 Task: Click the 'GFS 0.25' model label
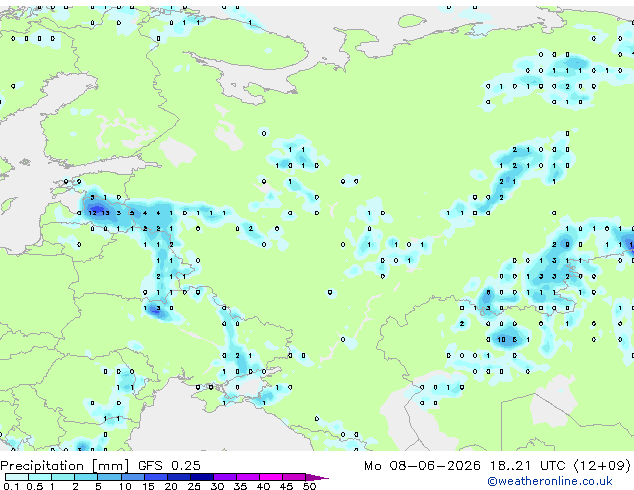[x=169, y=466]
